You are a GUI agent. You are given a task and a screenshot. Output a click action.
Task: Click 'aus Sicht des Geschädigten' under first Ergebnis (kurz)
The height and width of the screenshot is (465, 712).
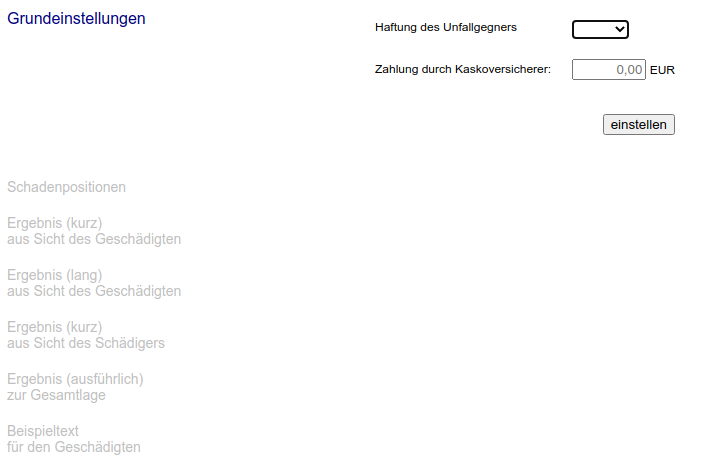pyautogui.click(x=94, y=239)
